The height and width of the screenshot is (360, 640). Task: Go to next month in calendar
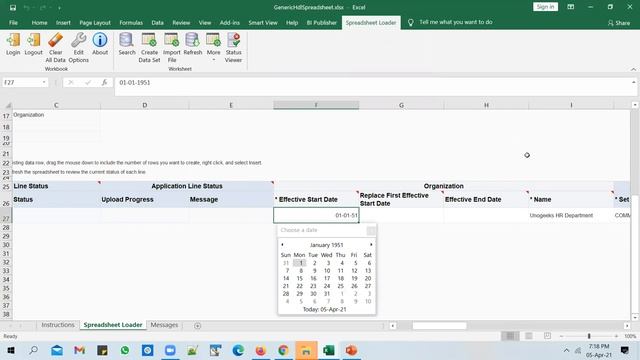tap(371, 244)
